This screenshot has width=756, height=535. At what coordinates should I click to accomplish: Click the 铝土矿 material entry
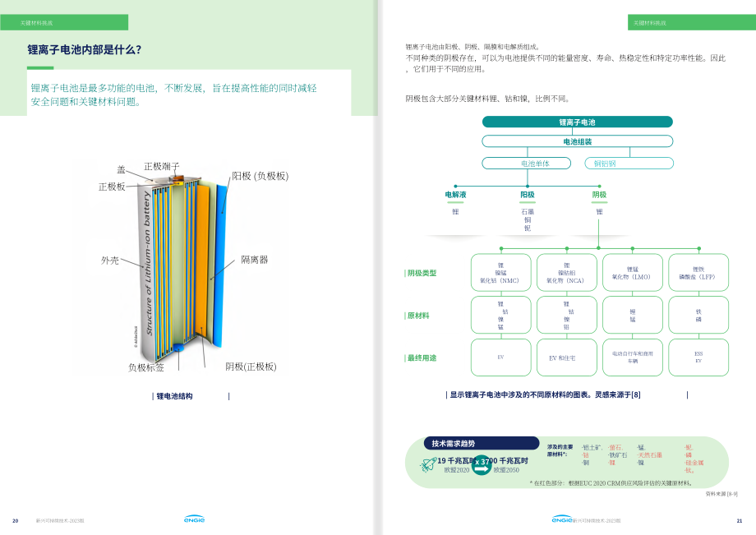[592, 448]
